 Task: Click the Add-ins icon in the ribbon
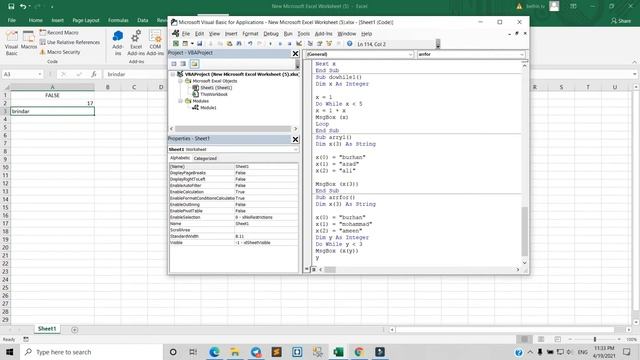coord(118,43)
